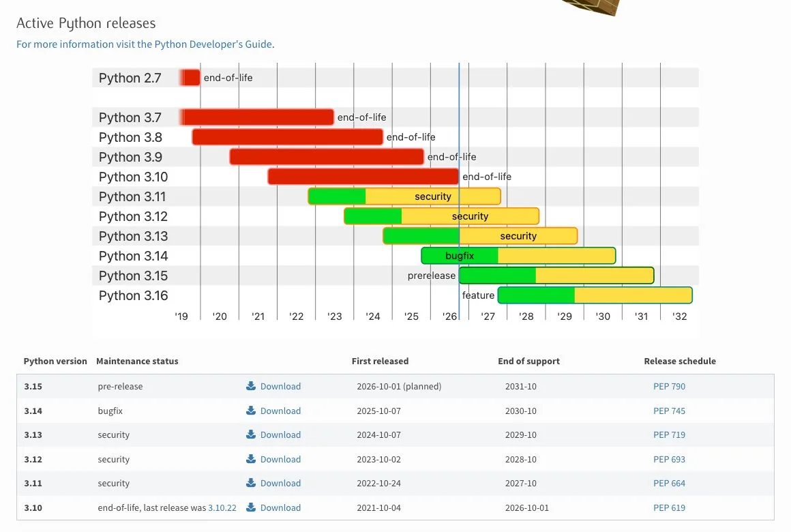Click the download icon in the 3.11 row
The image size is (791, 532).
coord(251,483)
